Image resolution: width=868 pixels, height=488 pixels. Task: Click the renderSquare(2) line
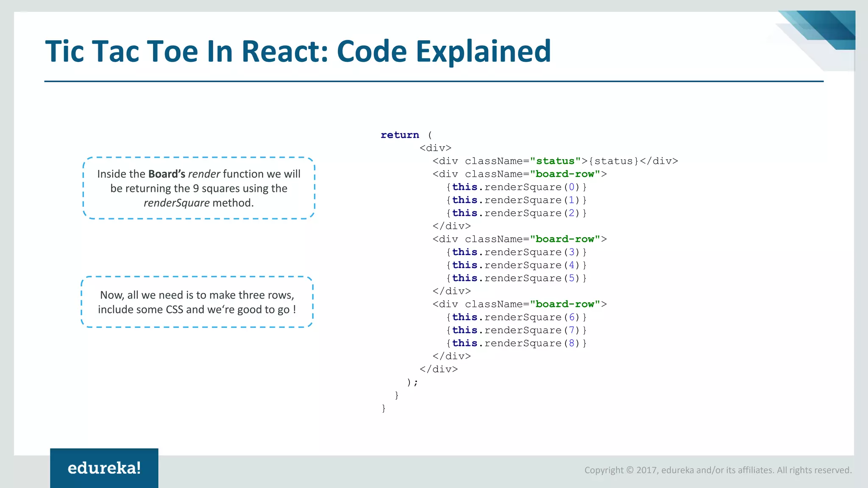point(516,213)
